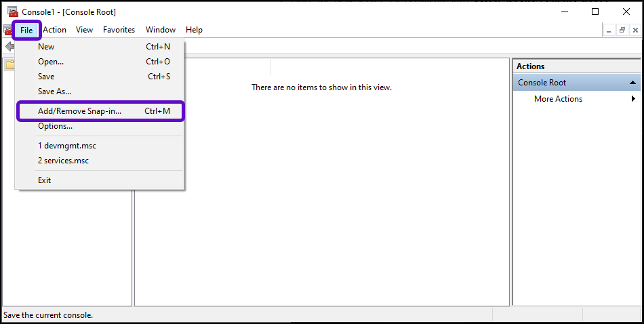Open the Favorites menu
644x324 pixels.
click(119, 30)
